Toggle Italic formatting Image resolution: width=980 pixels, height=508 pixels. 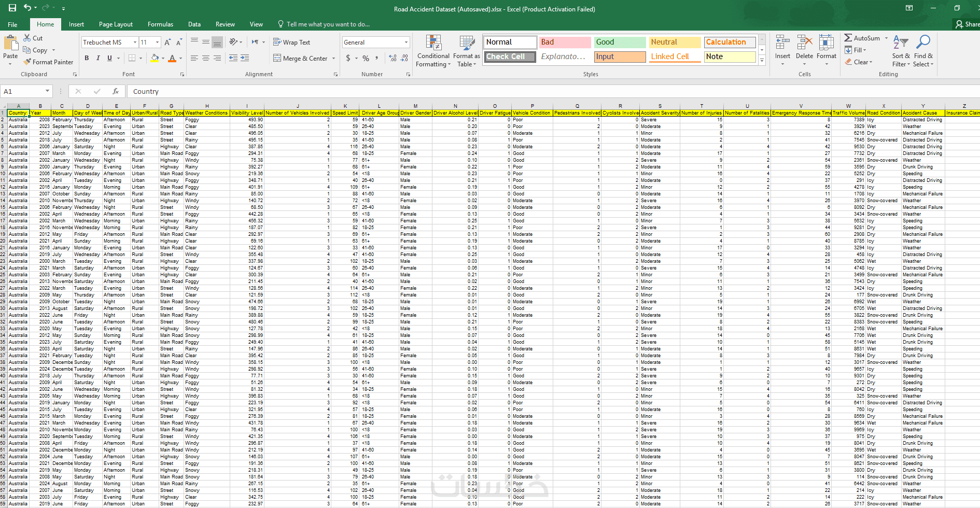(x=98, y=58)
